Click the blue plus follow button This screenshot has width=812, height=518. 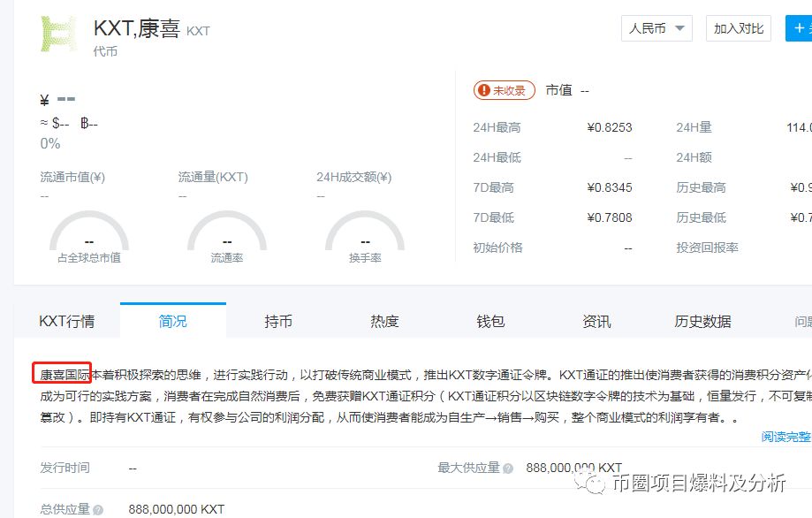799,28
